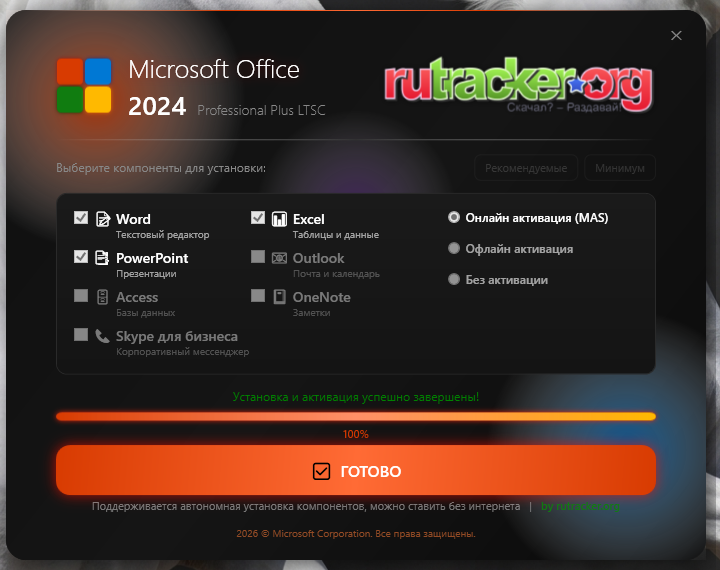Click the Excel label text
Screen dimensions: 720x570
pyautogui.click(x=309, y=219)
